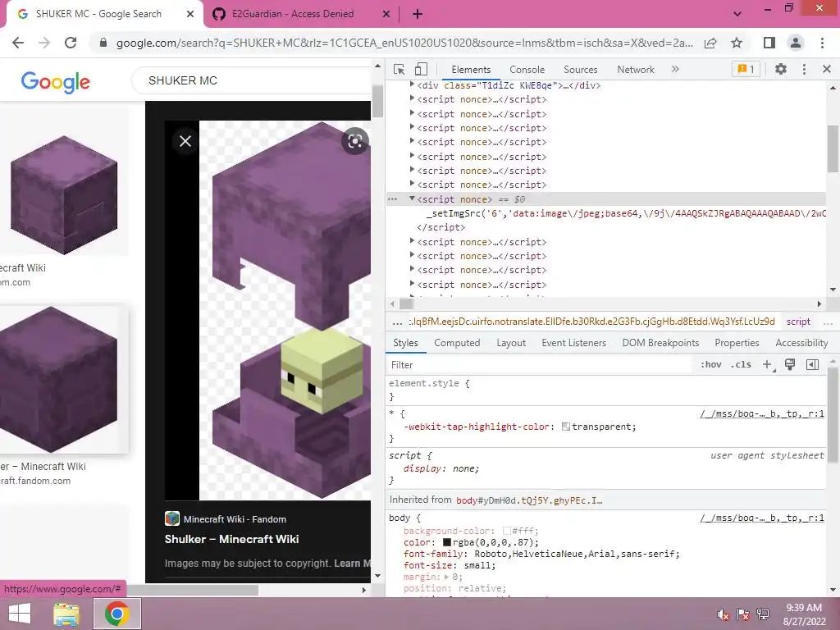840x630 pixels.
Task: Open stylesheet link beside the body rule
Action: point(762,518)
